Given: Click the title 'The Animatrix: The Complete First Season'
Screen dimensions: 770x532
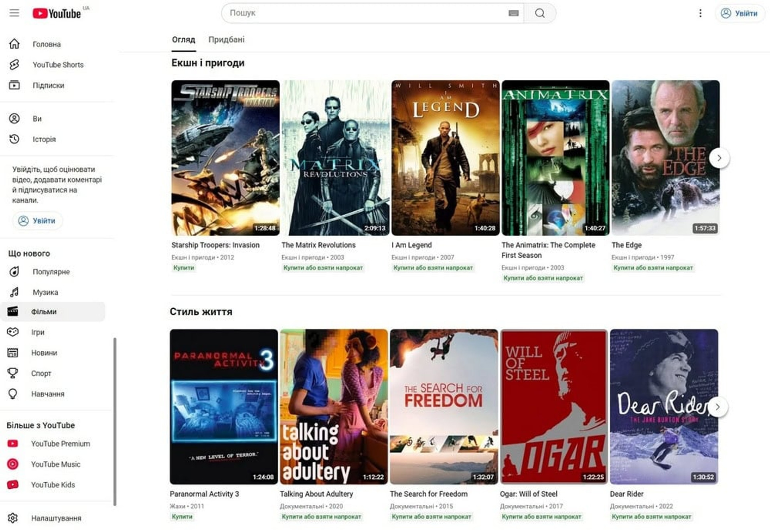Looking at the screenshot, I should click(548, 250).
